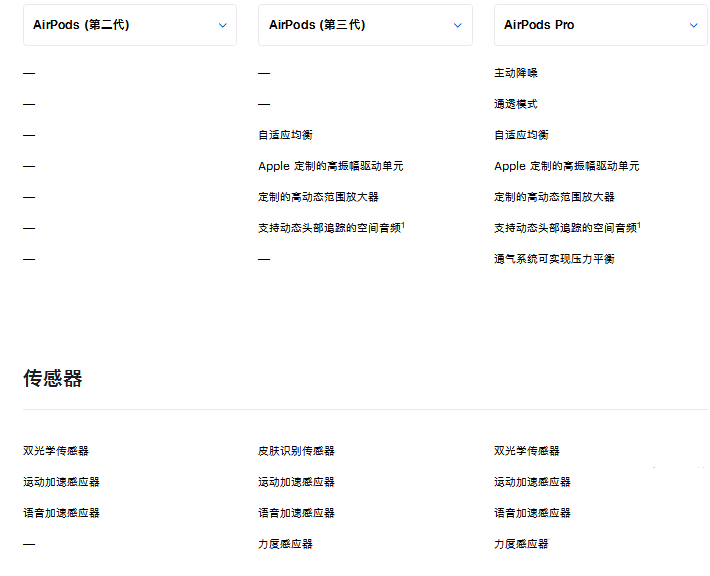Click 力度感应器 in third-generation column

[285, 544]
